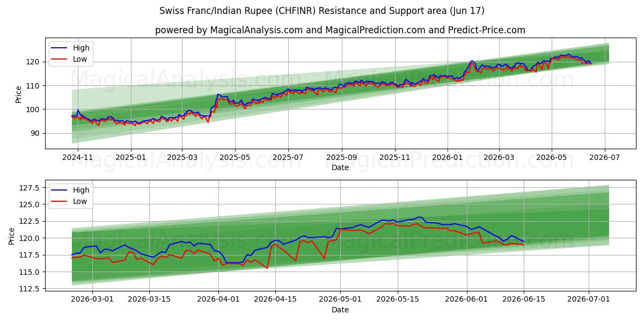
Task: Click the '2026-04-15' date tick label
Action: click(x=275, y=300)
